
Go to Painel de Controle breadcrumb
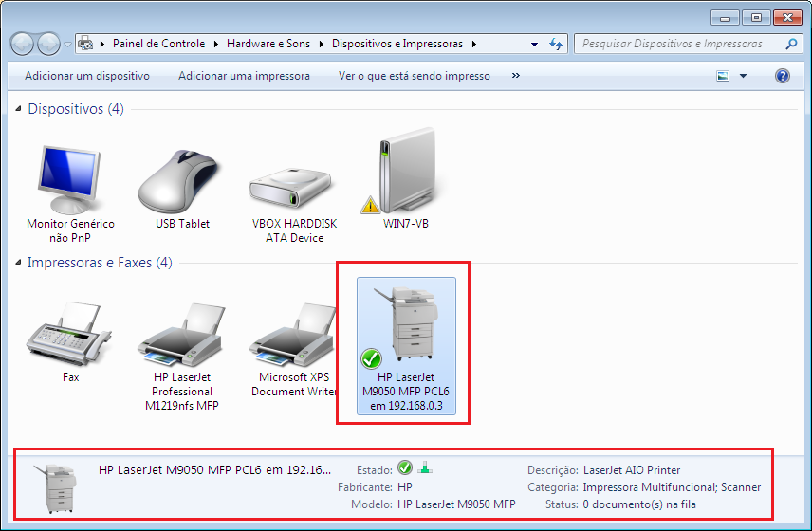pos(158,44)
